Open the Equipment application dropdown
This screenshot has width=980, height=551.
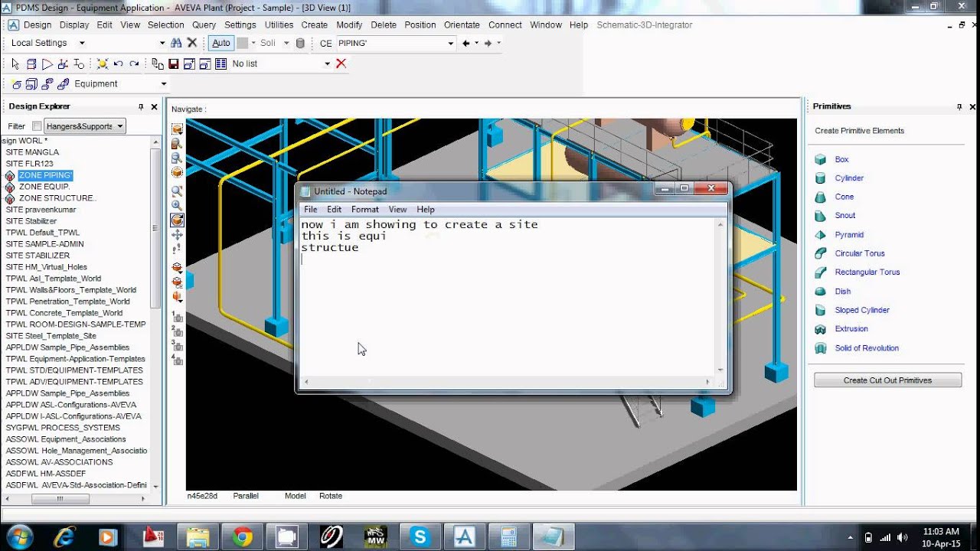163,84
